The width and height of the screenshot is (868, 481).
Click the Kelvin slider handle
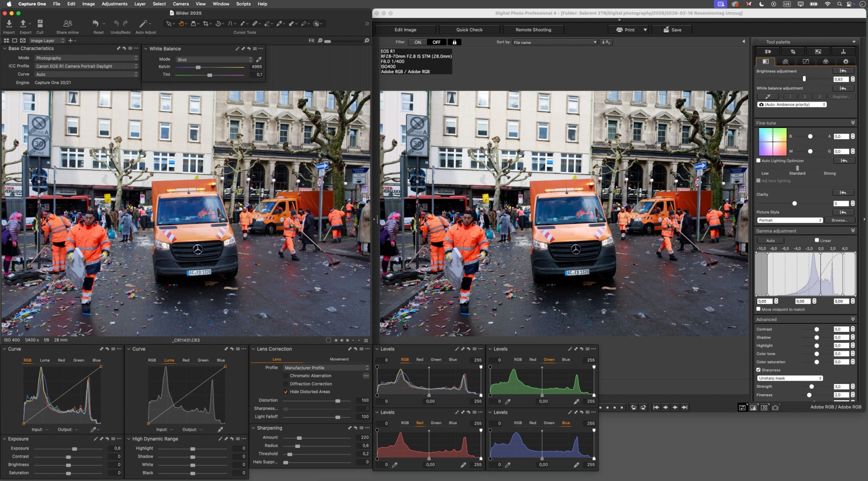[198, 67]
